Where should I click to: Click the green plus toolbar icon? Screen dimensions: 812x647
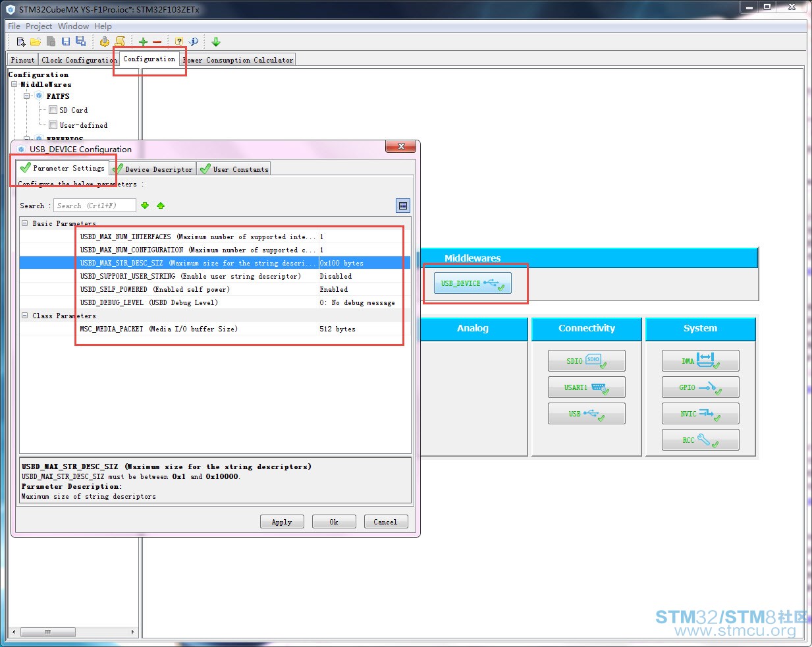(x=143, y=42)
